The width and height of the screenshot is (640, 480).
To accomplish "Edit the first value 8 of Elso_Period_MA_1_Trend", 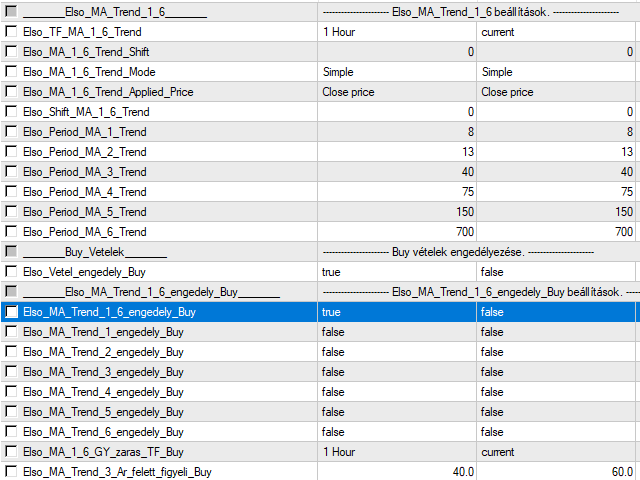I will (397, 132).
